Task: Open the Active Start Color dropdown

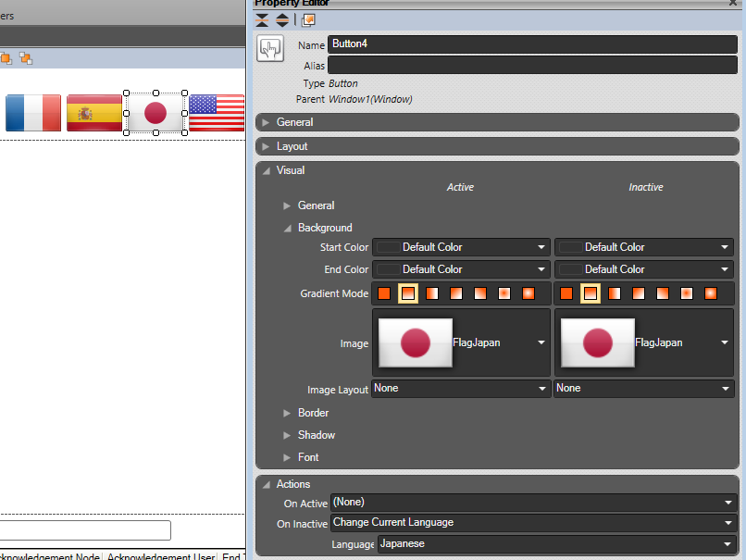Action: click(541, 247)
